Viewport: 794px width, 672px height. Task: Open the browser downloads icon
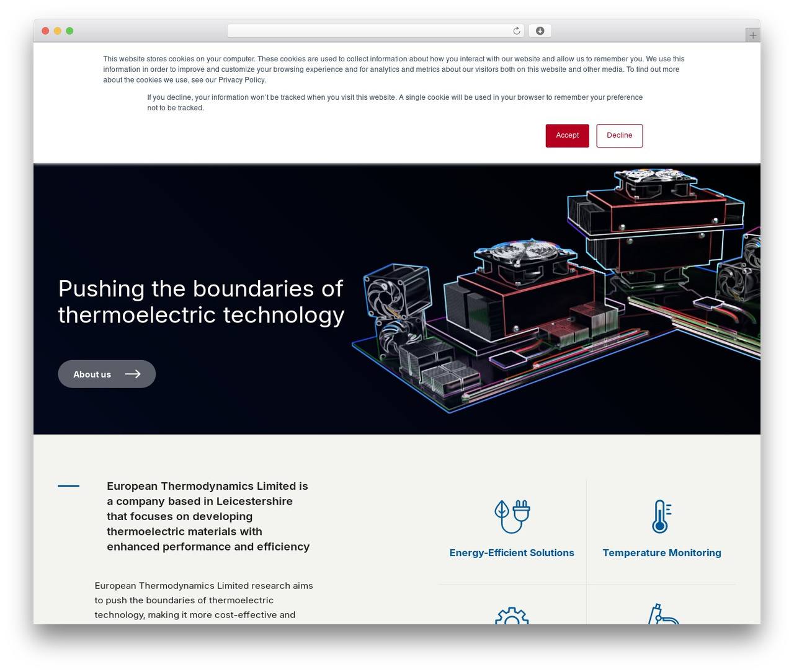[x=540, y=31]
